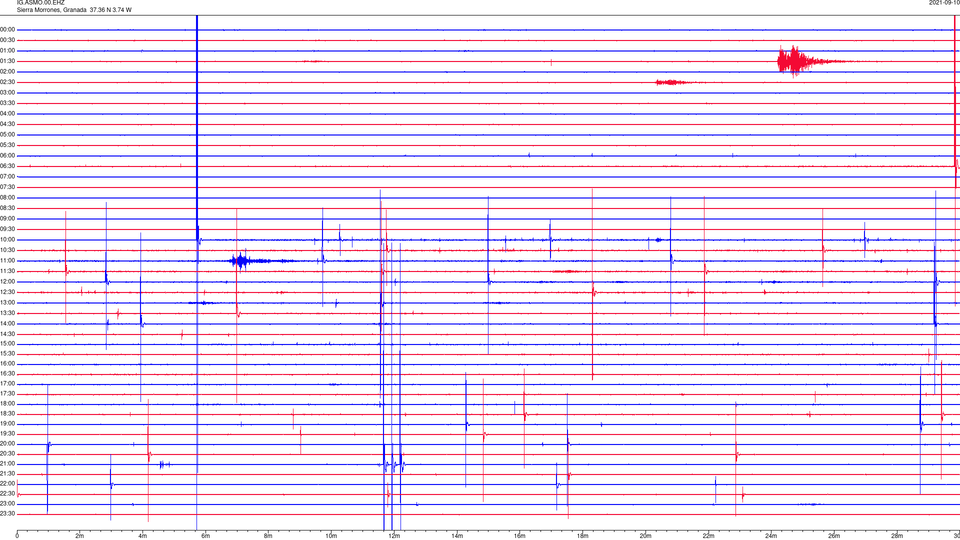Click the "18:30" trace time label

(x=8, y=414)
